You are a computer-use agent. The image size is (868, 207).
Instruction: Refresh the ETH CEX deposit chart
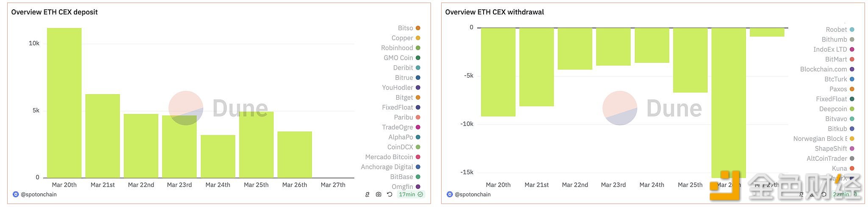[x=389, y=195]
